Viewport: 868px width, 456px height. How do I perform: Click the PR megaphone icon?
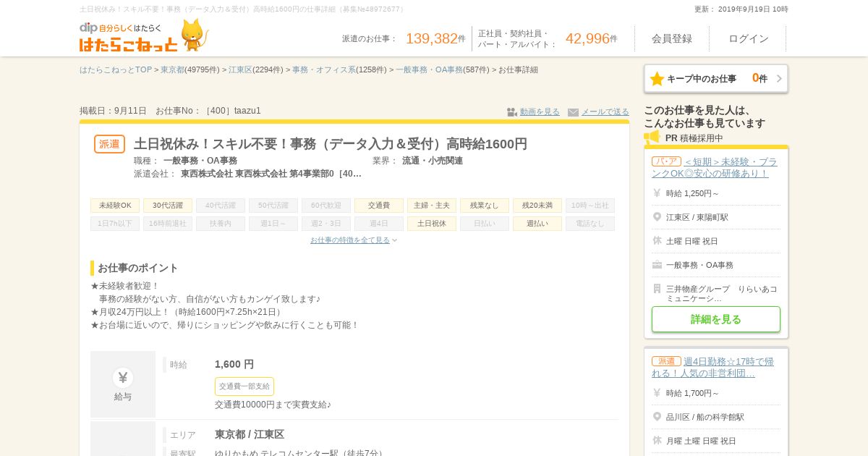[x=652, y=137]
